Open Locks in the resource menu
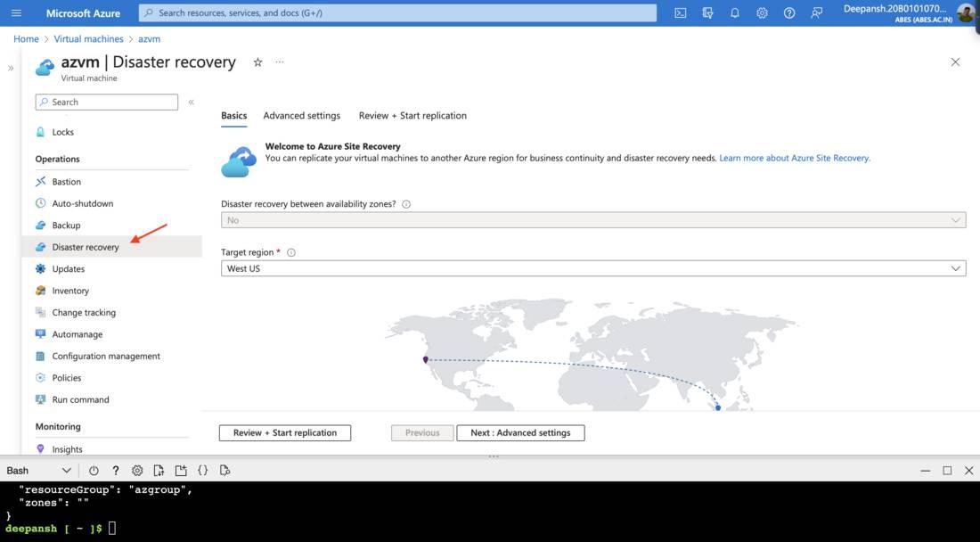The image size is (980, 542). click(63, 132)
